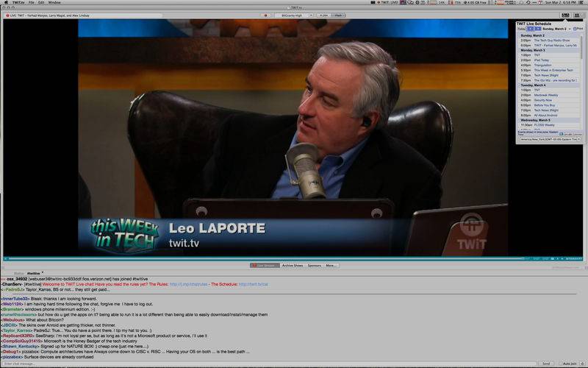Screen dimensions: 588x368
Task: Switch to the #twitlive chat tab
Action: pyautogui.click(x=33, y=273)
